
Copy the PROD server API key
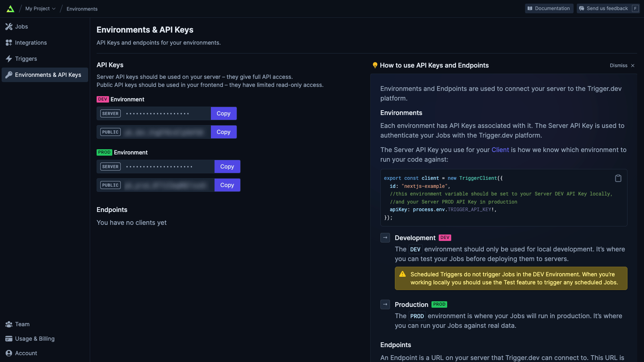coord(227,167)
